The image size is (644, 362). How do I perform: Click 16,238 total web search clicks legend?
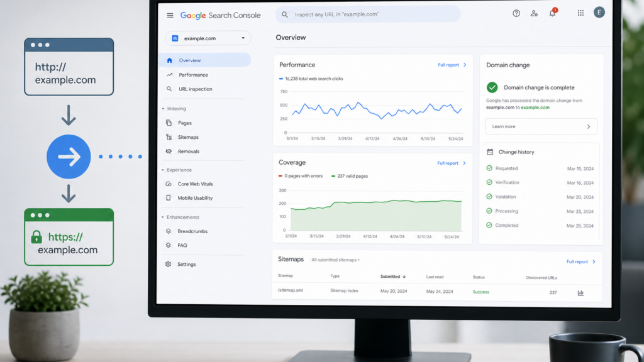click(311, 79)
